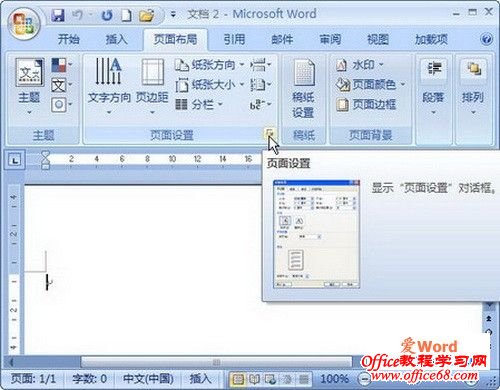The height and width of the screenshot is (390, 500).
Task: Open page breaks (分隔符) dropdown
Action: tap(261, 65)
